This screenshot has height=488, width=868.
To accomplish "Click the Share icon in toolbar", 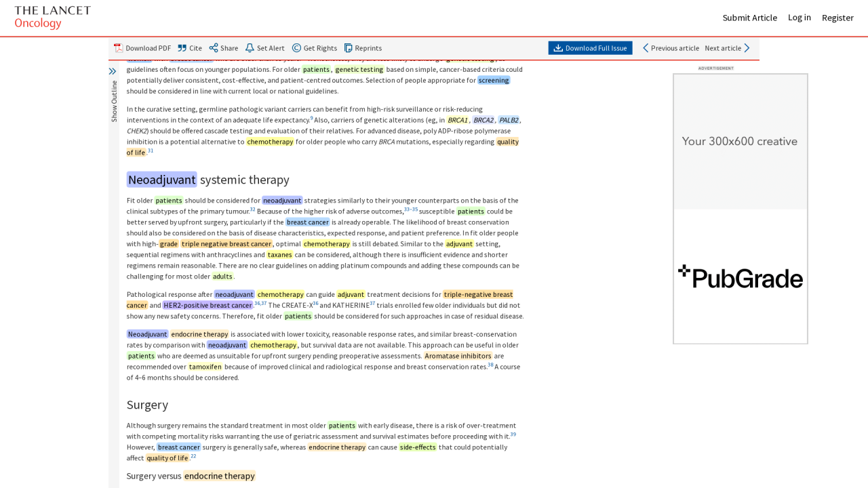I will (x=214, y=48).
